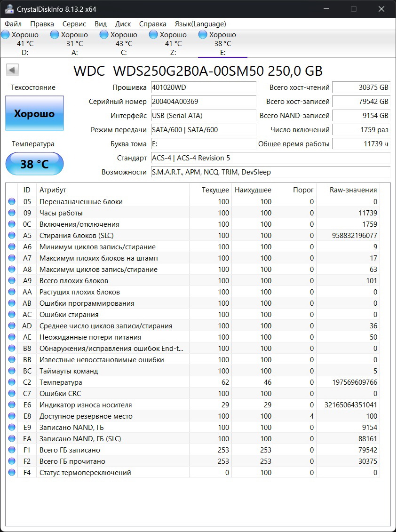The height and width of the screenshot is (532, 397).
Task: Select the Среднее число циклов записи/стирания row
Action: (193, 326)
